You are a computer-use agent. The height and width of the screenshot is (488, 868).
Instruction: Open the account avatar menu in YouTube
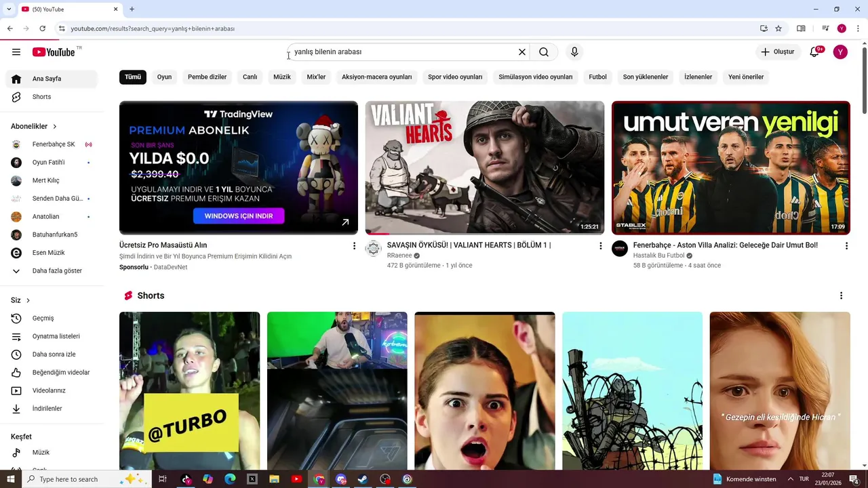click(x=840, y=52)
